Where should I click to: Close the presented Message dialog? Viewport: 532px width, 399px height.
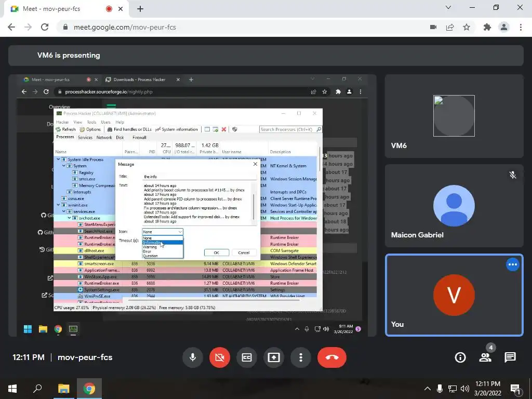255,164
